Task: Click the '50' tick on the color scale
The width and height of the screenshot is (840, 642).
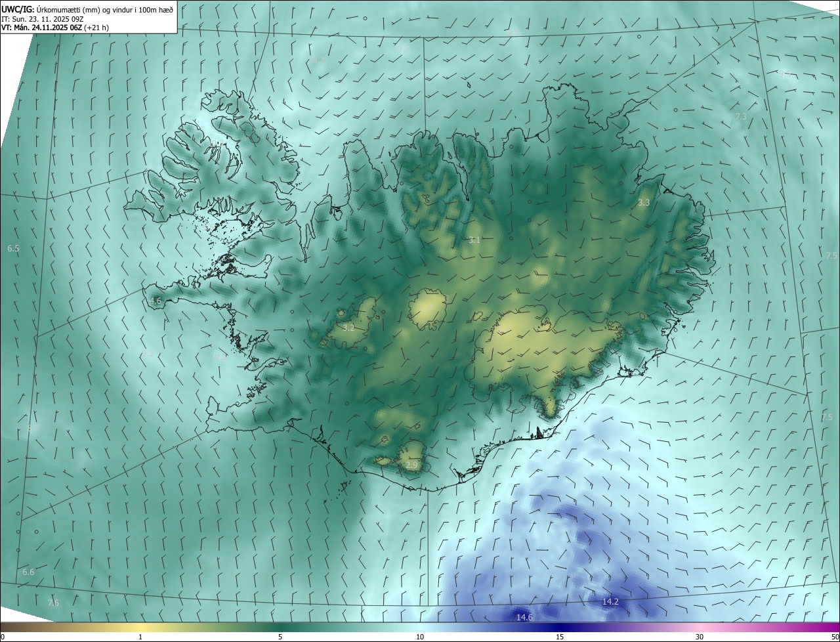Action: [834, 637]
